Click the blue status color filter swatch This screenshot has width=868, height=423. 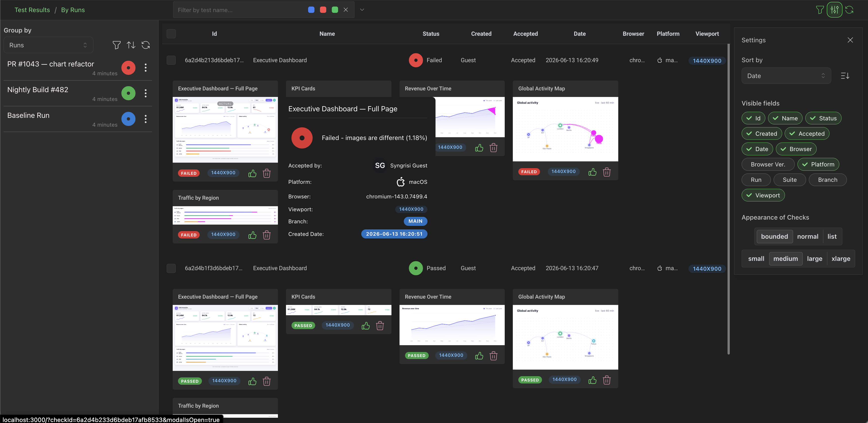pyautogui.click(x=311, y=10)
